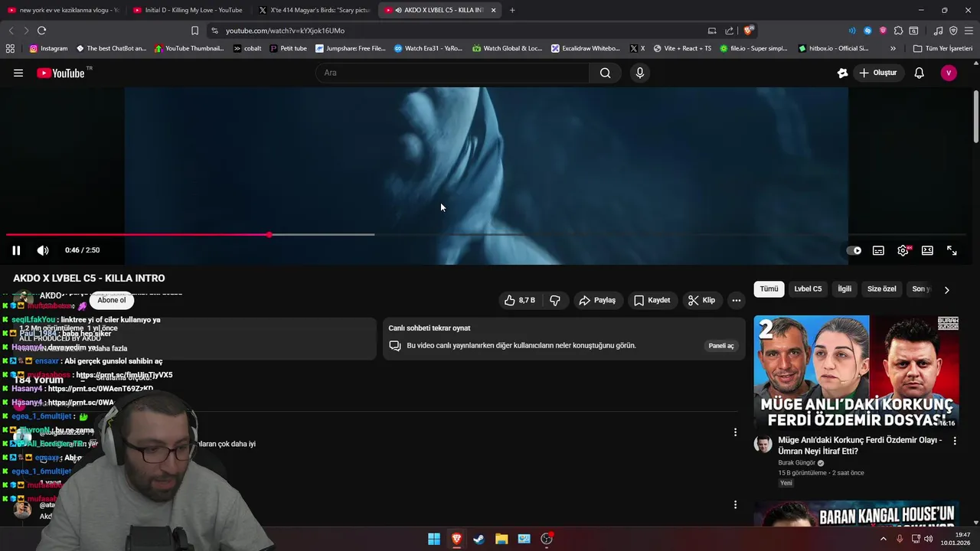Open the browser main hamburger menu
Image resolution: width=980 pixels, height=551 pixels.
coord(969,31)
